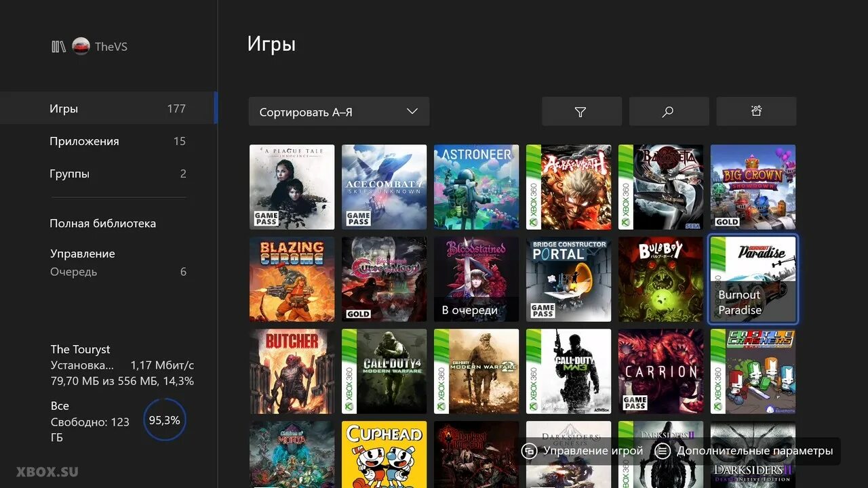Click the 95,3% storage usage ring

[x=165, y=420]
